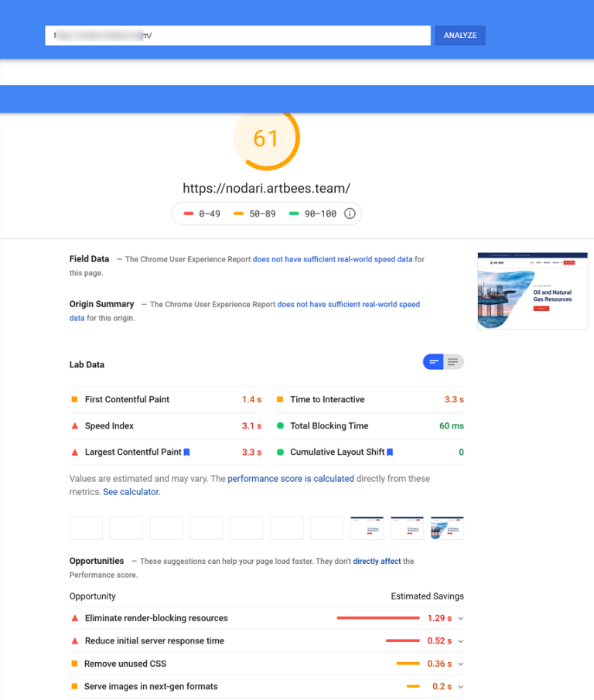594x700 pixels.
Task: Click the bookmark icon next to Largest Contentful Paint
Action: (186, 452)
